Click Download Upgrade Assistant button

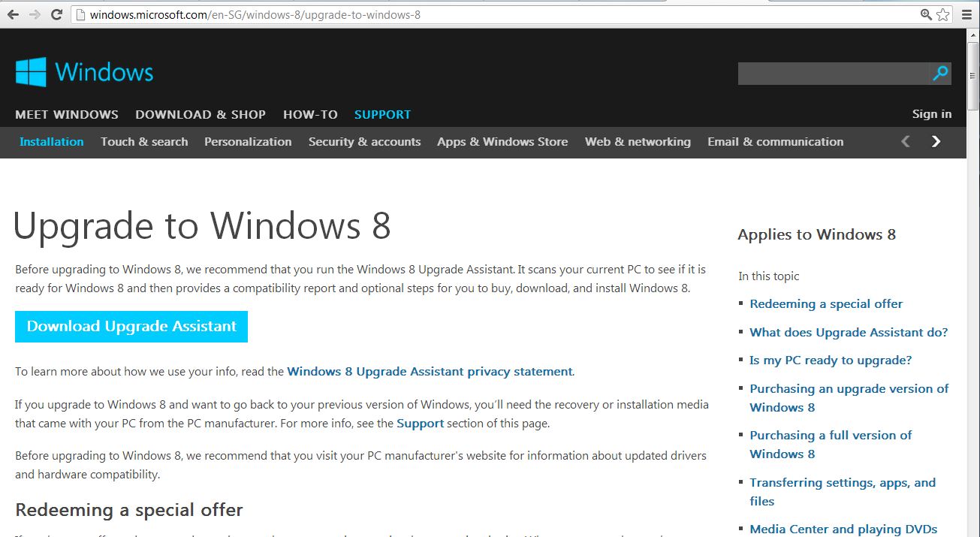(131, 327)
